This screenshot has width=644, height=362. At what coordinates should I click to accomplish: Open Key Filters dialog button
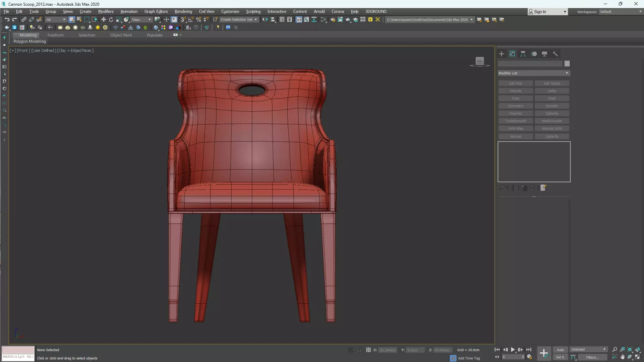592,357
